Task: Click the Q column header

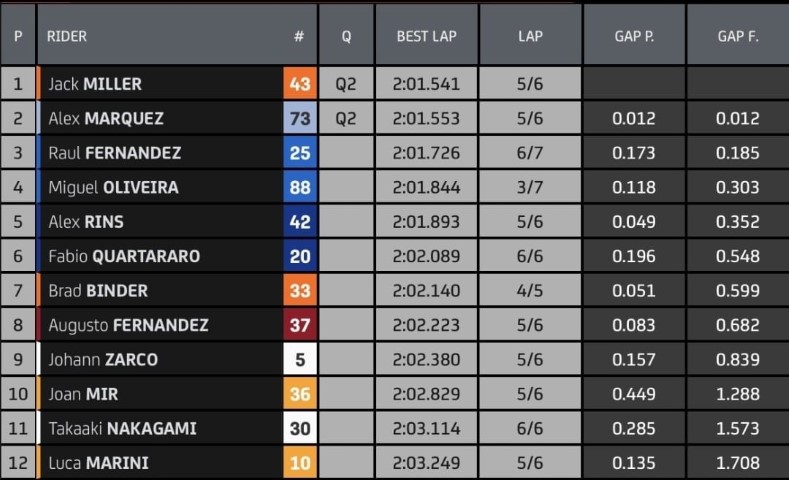Action: (346, 36)
